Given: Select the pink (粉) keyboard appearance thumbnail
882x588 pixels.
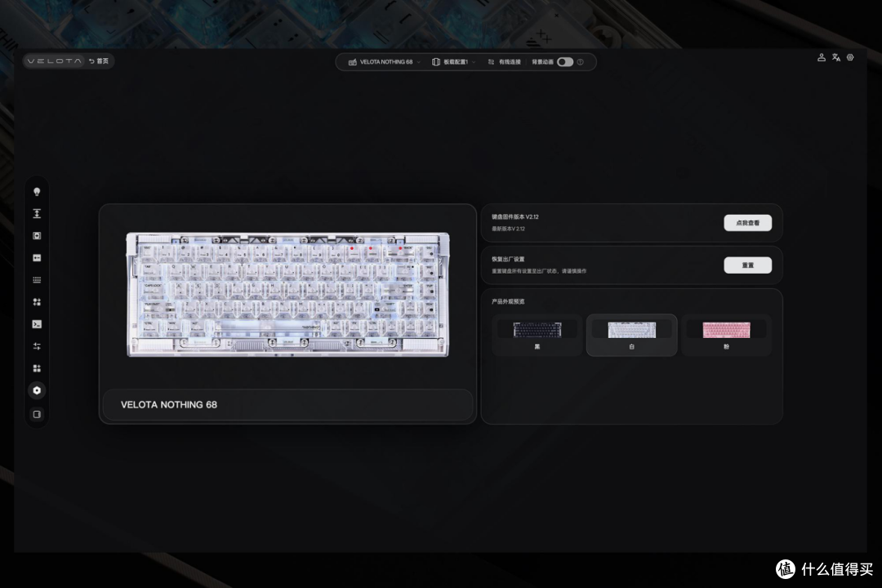Looking at the screenshot, I should pyautogui.click(x=726, y=335).
